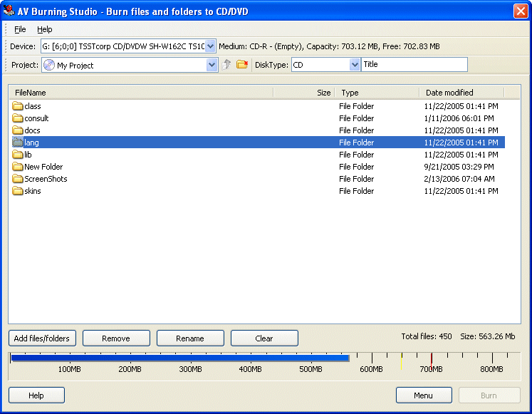Click the Title text field

tap(414, 65)
